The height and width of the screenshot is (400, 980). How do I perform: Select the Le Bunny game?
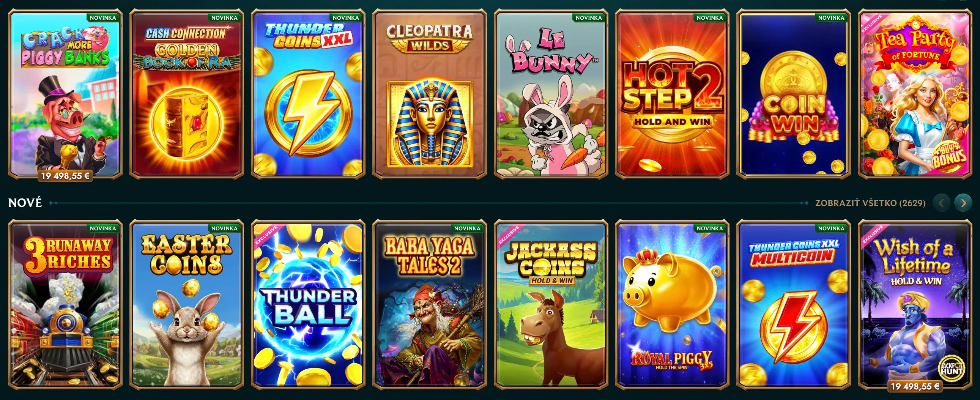point(551,94)
